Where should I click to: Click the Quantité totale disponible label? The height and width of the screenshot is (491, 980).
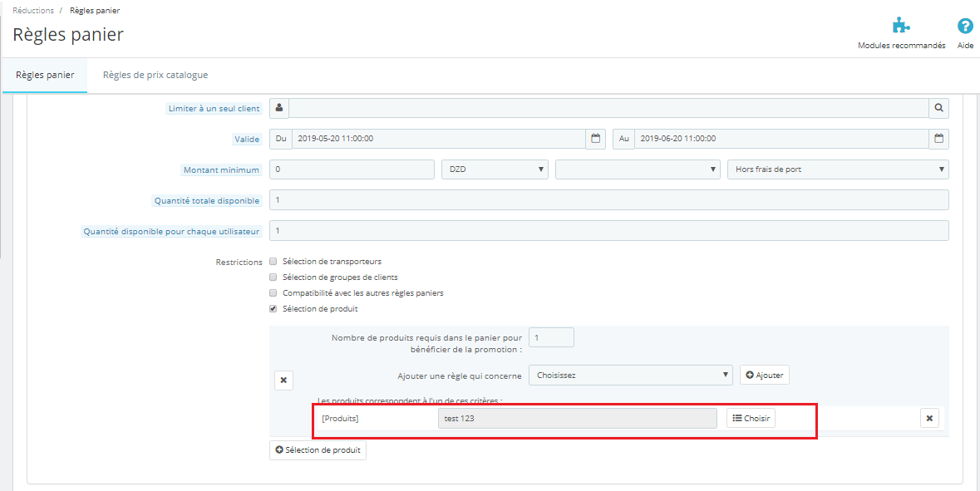click(x=205, y=200)
